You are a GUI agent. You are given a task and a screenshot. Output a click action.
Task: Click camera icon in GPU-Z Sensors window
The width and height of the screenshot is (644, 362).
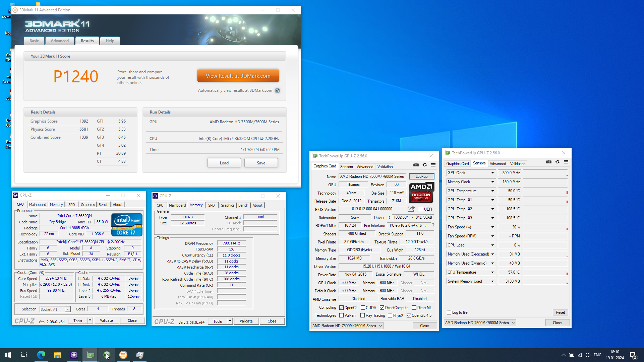[x=549, y=162]
